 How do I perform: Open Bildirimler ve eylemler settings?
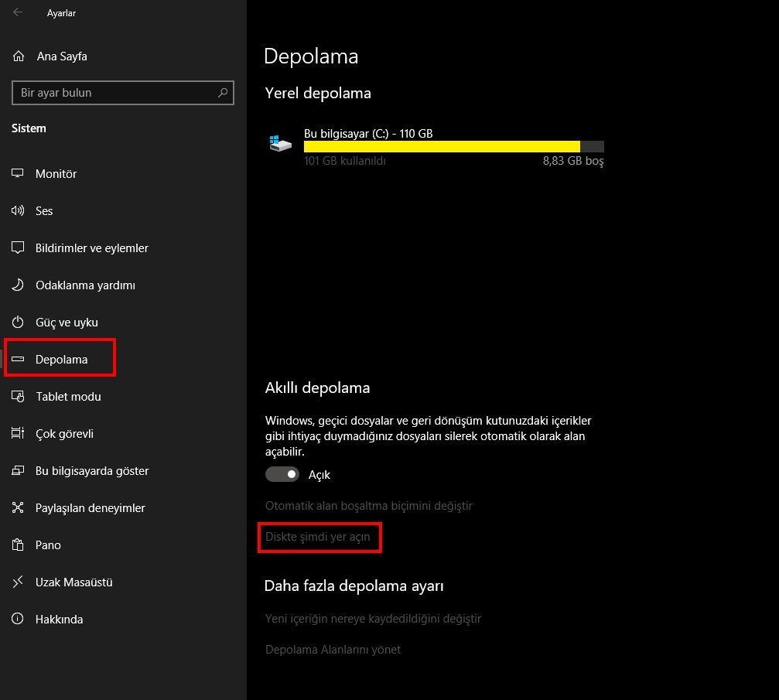[91, 248]
